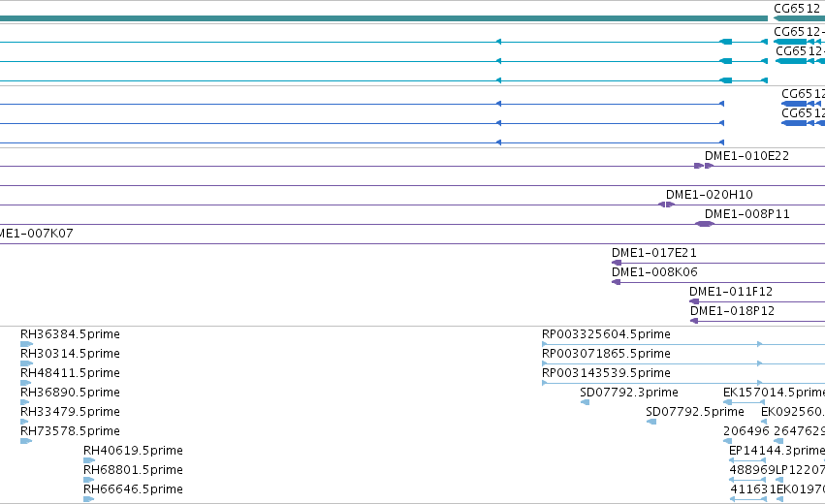Click the arrowhead starting the DME1-011F12 line
Screen dimensions: 825x504
pyautogui.click(x=694, y=301)
